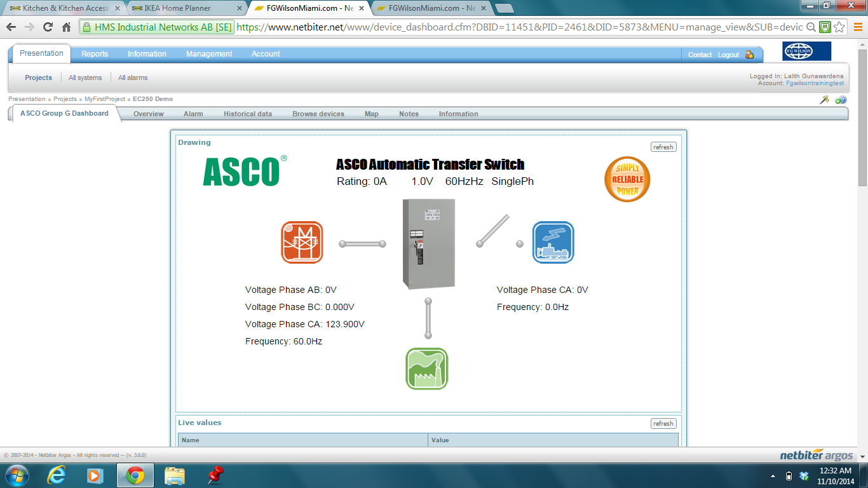Image resolution: width=868 pixels, height=488 pixels.
Task: Switch to the Overview tab
Action: pos(148,114)
